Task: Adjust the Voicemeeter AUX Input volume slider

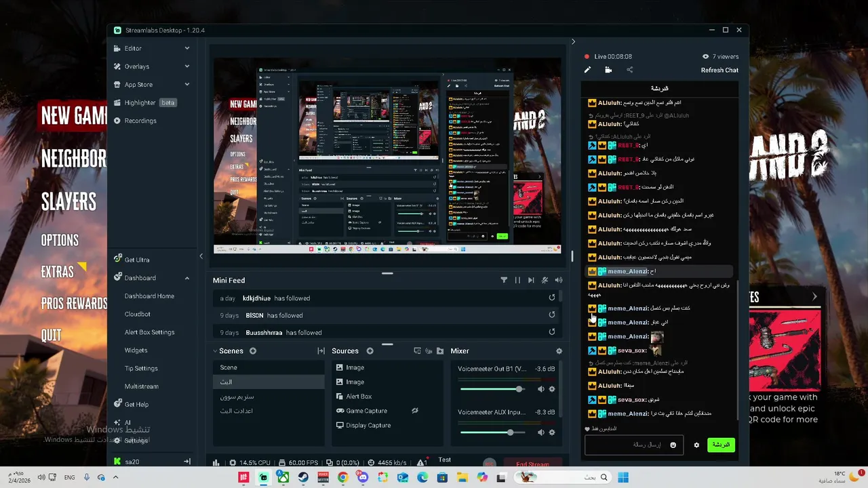Action: [492, 432]
